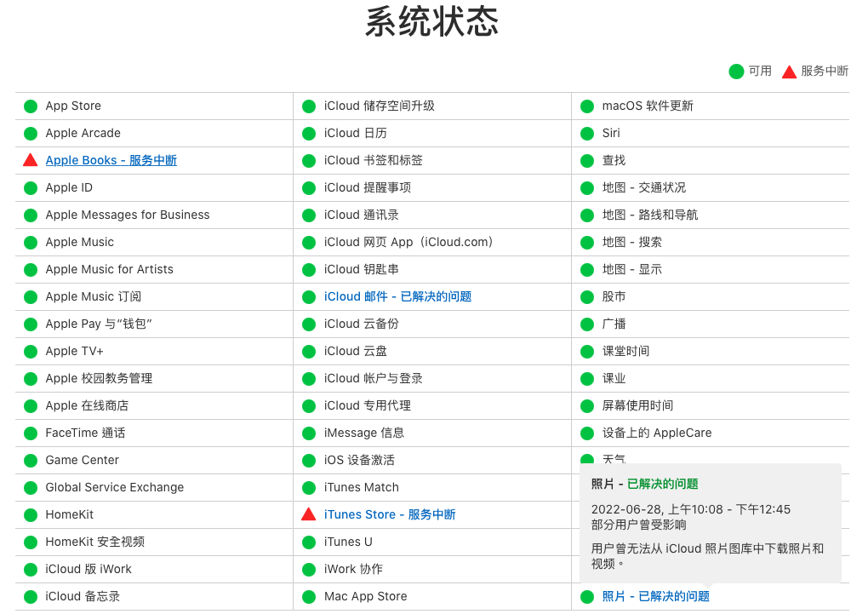Click the 地图 - 交通状况 text
This screenshot has height=614, width=868.
point(644,187)
